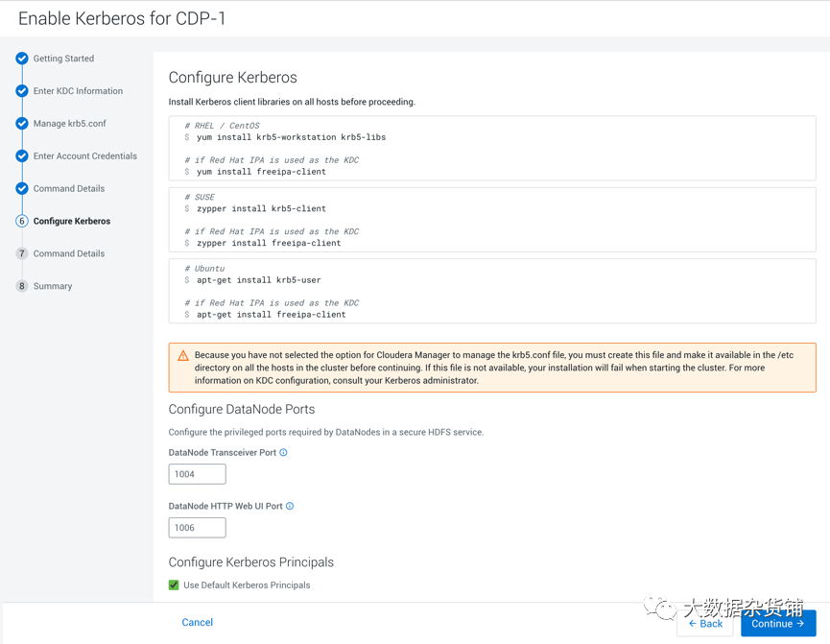The image size is (830, 644).
Task: Click the Enter Account Credentials checkmark icon
Action: [x=22, y=156]
